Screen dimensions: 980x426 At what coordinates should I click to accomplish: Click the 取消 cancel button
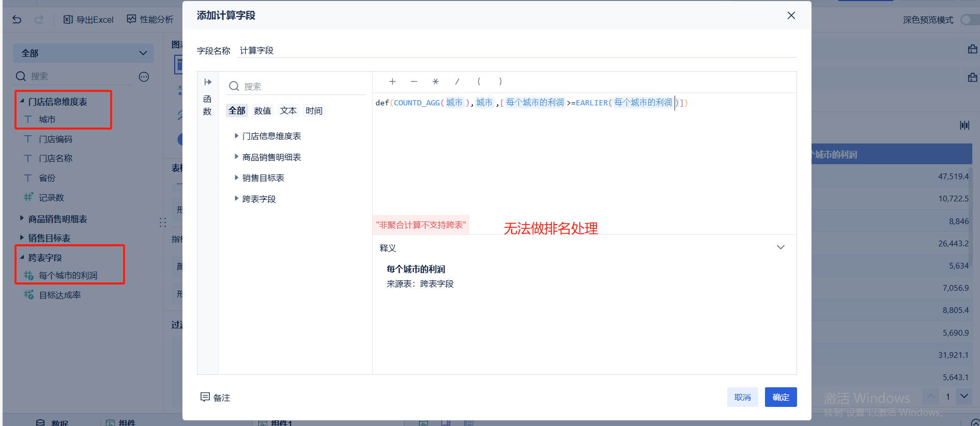pyautogui.click(x=742, y=397)
